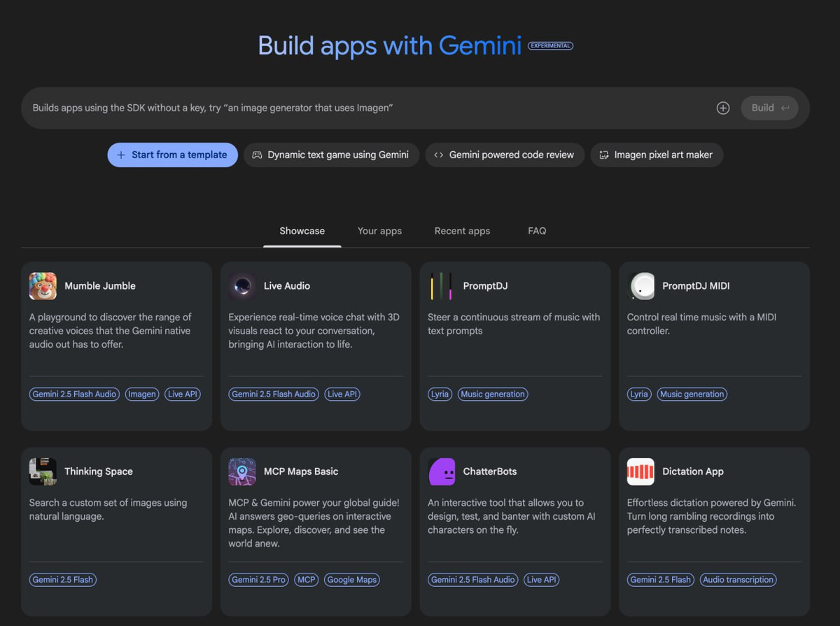840x626 pixels.
Task: Click the Build button
Action: pos(769,108)
